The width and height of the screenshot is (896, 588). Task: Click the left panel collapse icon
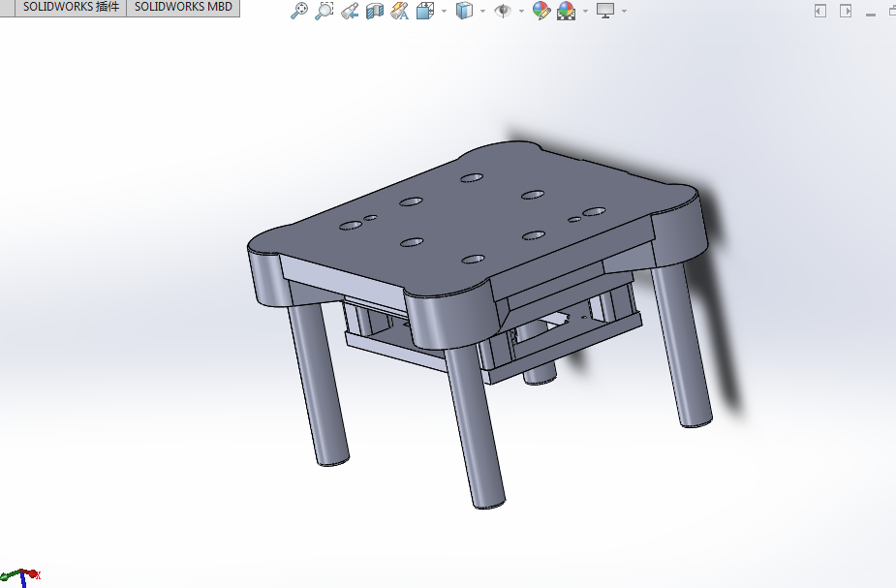pos(820,11)
